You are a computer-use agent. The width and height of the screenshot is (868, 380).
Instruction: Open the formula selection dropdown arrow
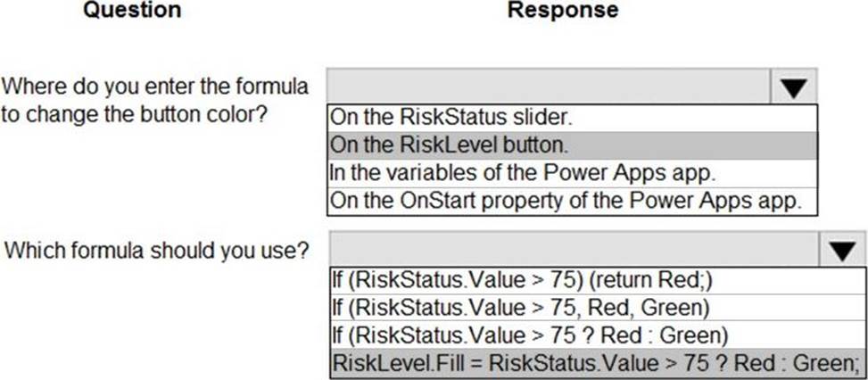841,248
